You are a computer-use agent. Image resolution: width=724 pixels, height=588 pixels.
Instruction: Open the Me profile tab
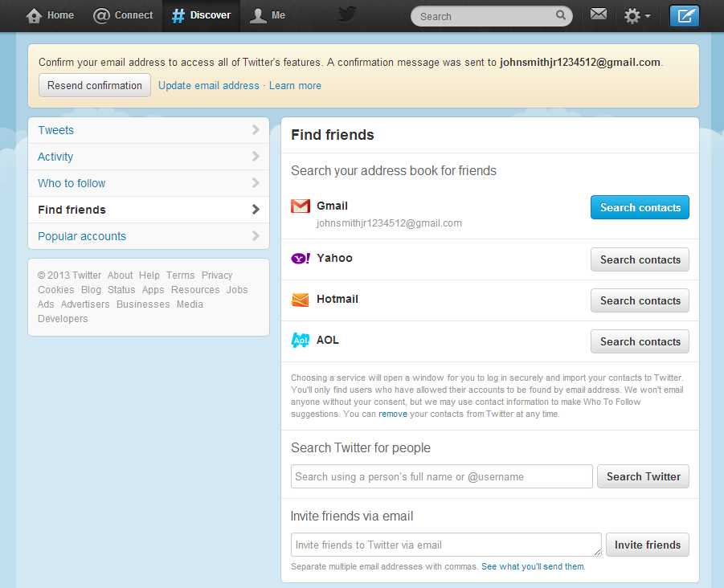[268, 15]
